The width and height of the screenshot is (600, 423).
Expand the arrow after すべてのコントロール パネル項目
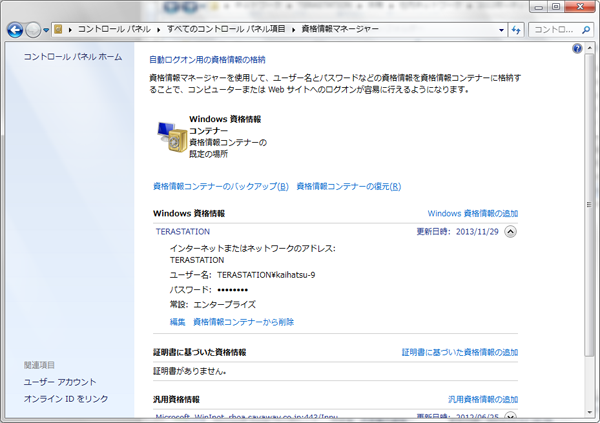(x=293, y=29)
